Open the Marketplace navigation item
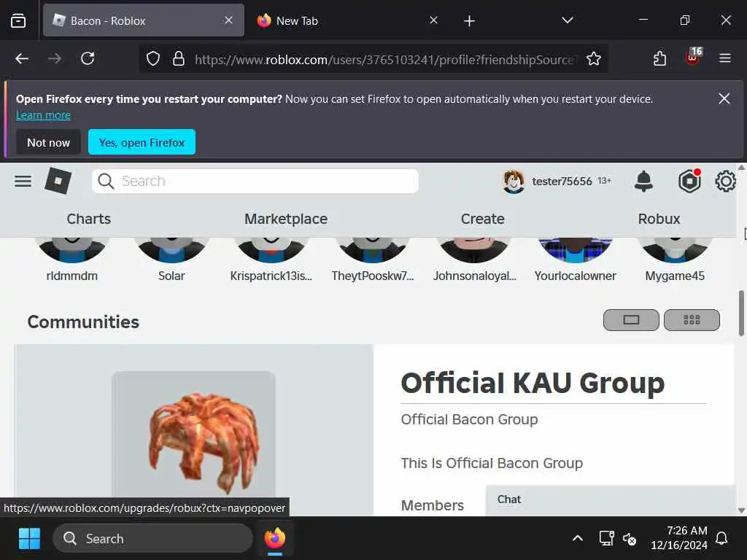This screenshot has height=560, width=747. click(286, 219)
